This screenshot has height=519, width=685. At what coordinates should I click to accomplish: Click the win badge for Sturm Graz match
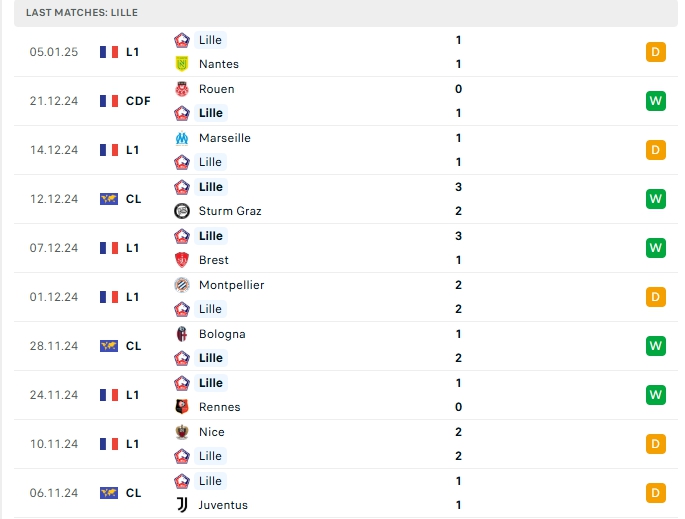(656, 199)
